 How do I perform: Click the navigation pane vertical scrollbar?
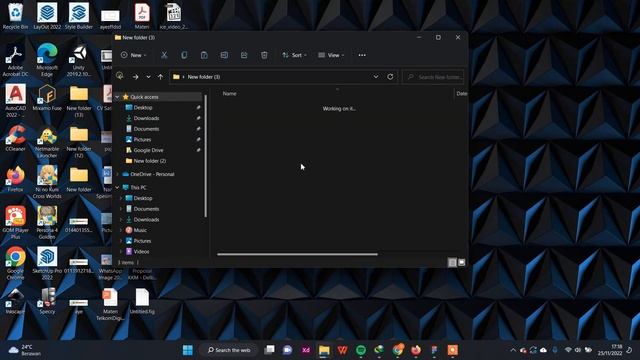coord(205,156)
